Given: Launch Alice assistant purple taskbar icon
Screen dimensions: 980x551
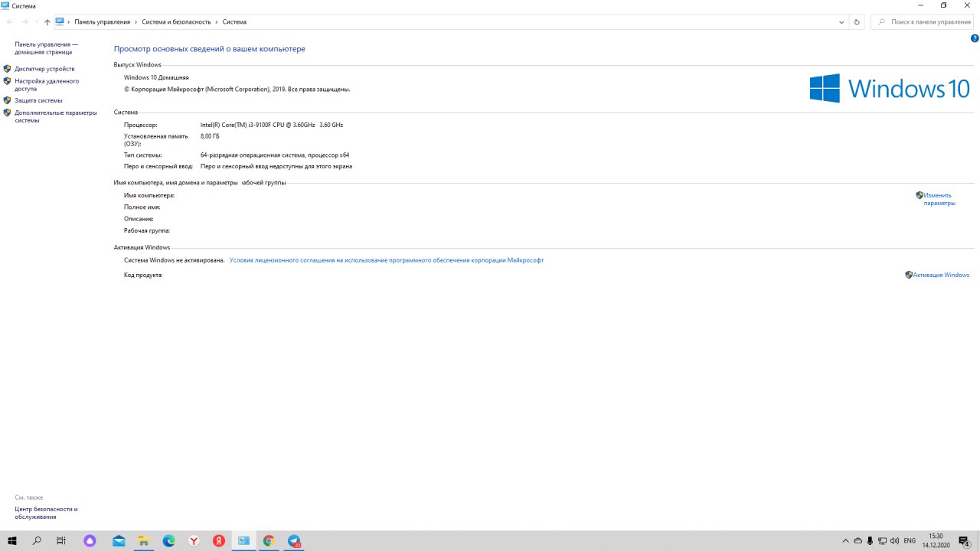Looking at the screenshot, I should coord(90,541).
